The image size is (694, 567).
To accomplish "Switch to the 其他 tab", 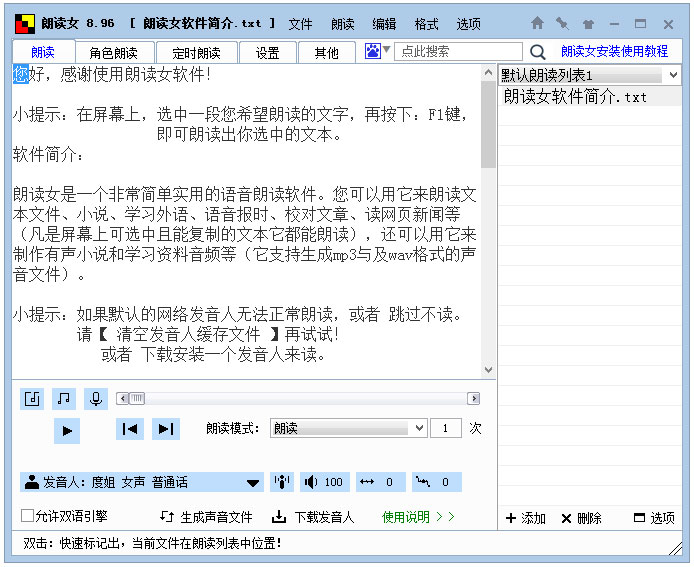I will [327, 53].
